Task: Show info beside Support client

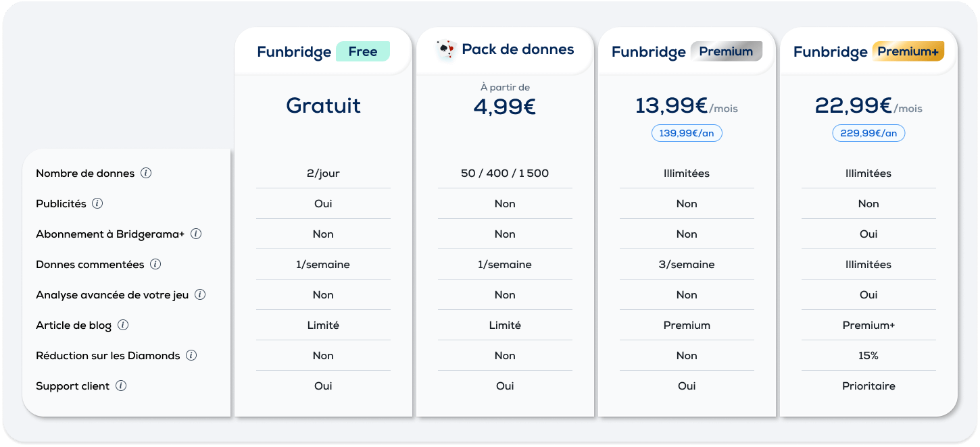Action: pyautogui.click(x=121, y=386)
